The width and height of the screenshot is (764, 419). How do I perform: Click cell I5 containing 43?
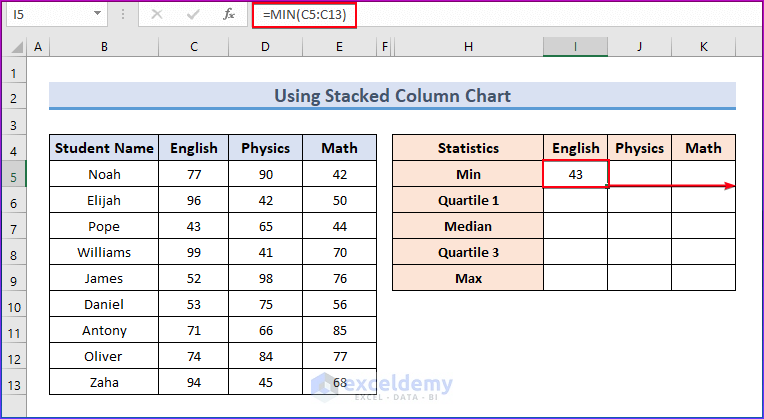[x=575, y=174]
